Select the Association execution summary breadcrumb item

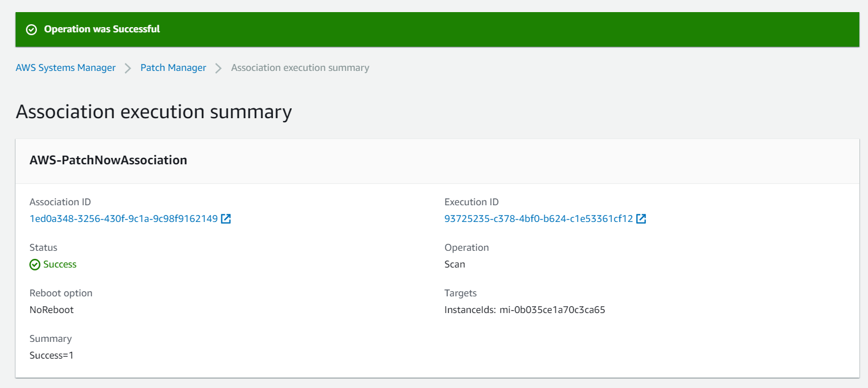[x=300, y=67]
